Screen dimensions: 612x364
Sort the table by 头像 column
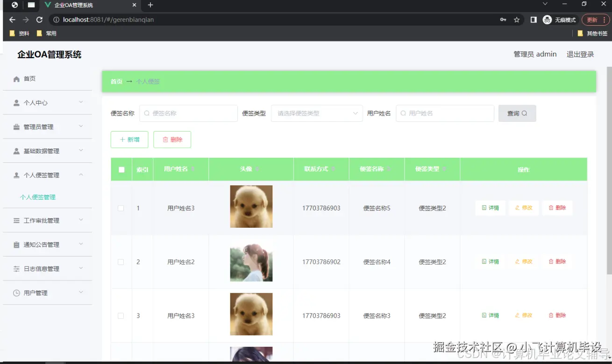[x=257, y=169]
